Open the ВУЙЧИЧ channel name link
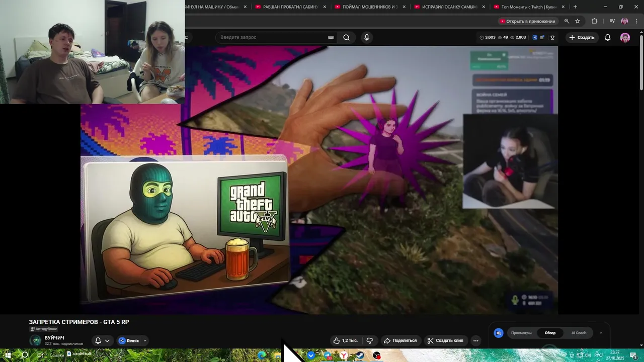644x362 pixels. 54,337
